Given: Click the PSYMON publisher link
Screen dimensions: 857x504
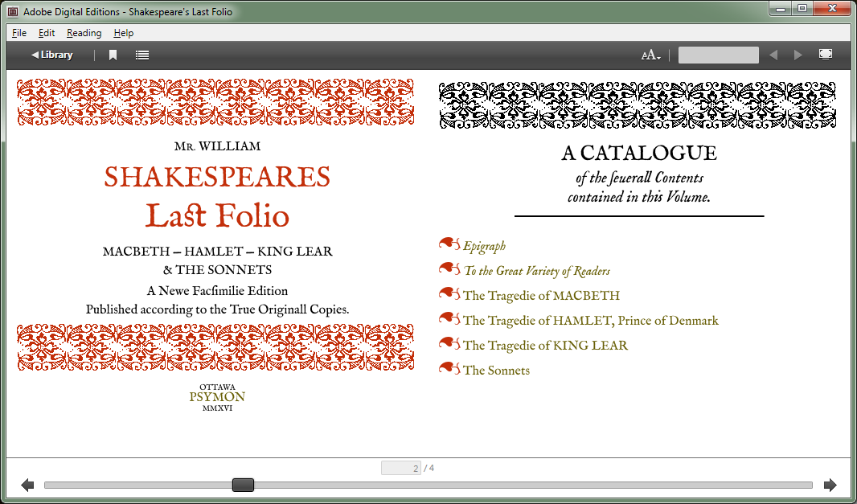Looking at the screenshot, I should tap(217, 397).
